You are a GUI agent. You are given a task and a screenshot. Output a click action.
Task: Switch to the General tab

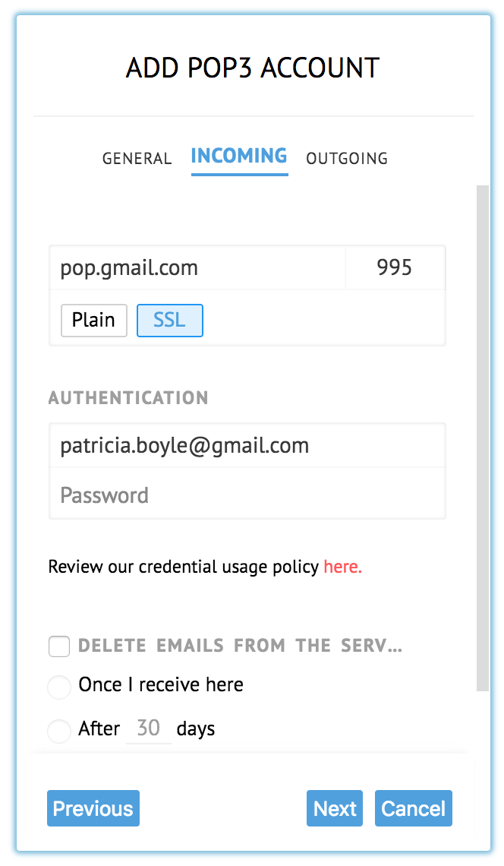coord(137,159)
